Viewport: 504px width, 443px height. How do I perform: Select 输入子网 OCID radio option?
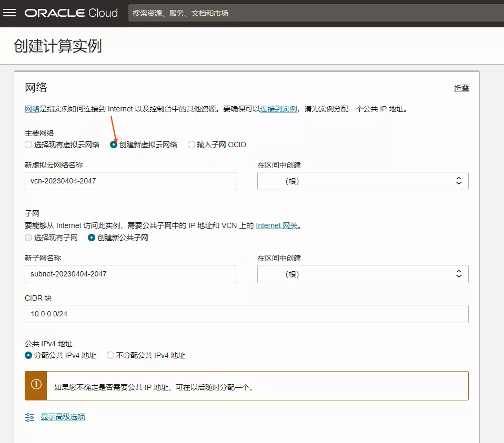pyautogui.click(x=191, y=144)
